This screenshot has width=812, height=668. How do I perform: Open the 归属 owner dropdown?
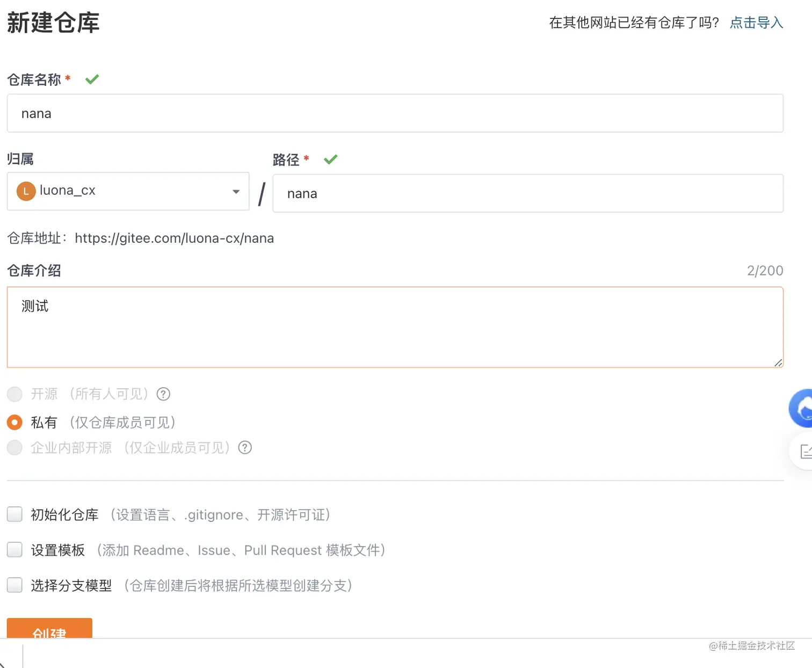(x=128, y=191)
